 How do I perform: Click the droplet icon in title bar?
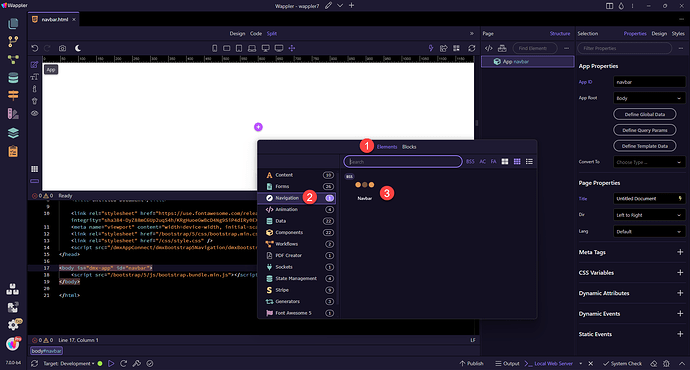(621, 6)
